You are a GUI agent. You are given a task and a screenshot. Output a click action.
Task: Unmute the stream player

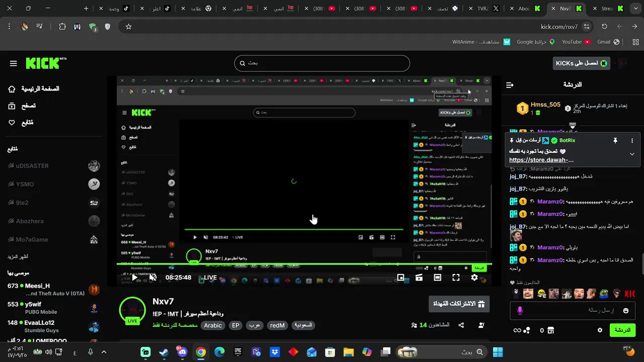(153, 278)
